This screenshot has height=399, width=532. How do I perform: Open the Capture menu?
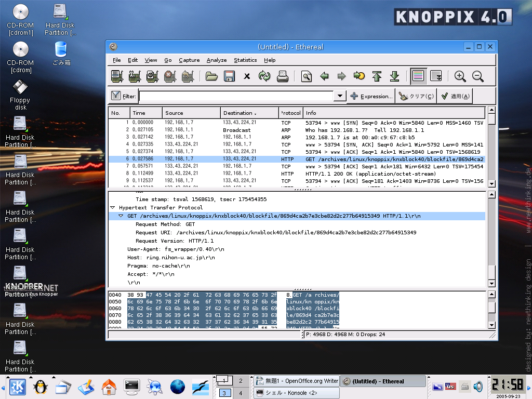(189, 60)
